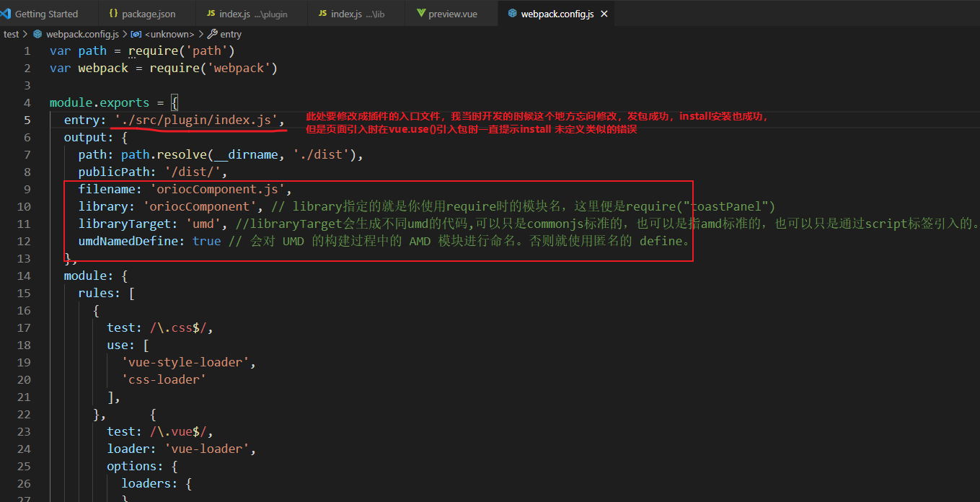Image resolution: width=980 pixels, height=502 pixels.
Task: Click line number 22 in the gutter
Action: click(x=23, y=415)
